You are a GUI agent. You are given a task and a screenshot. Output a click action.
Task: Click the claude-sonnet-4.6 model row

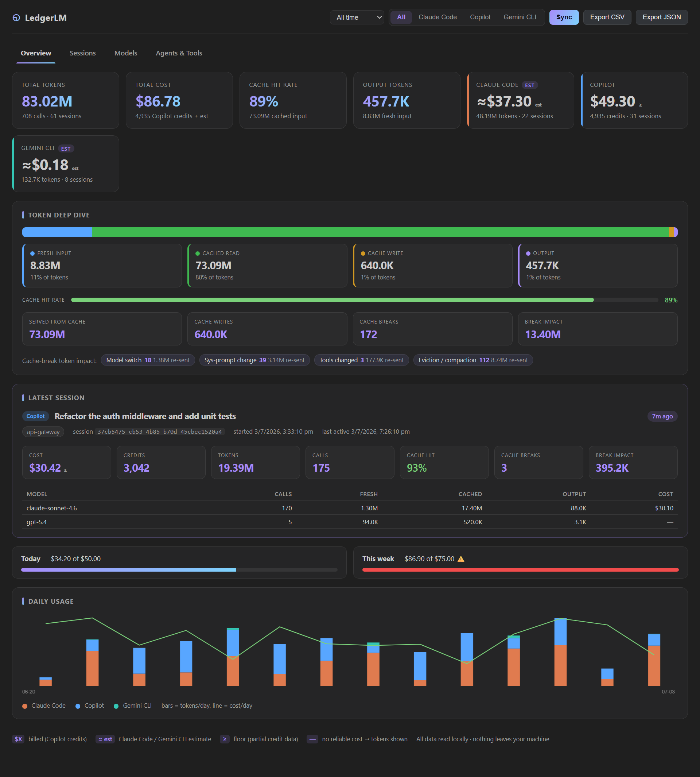(x=350, y=508)
